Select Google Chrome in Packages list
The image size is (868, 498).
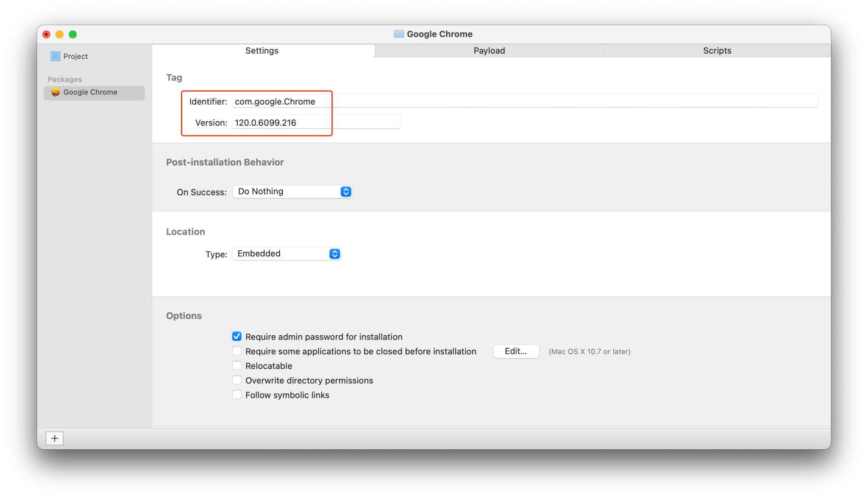click(x=90, y=92)
